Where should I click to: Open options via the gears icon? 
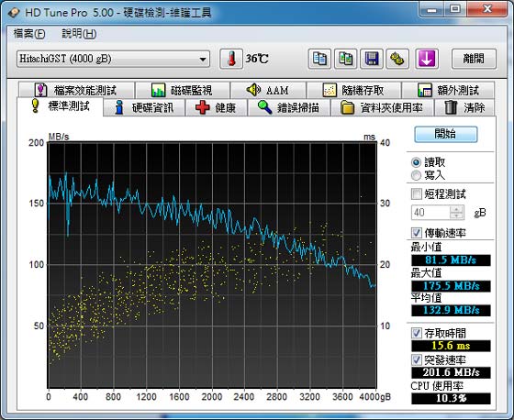[397, 59]
